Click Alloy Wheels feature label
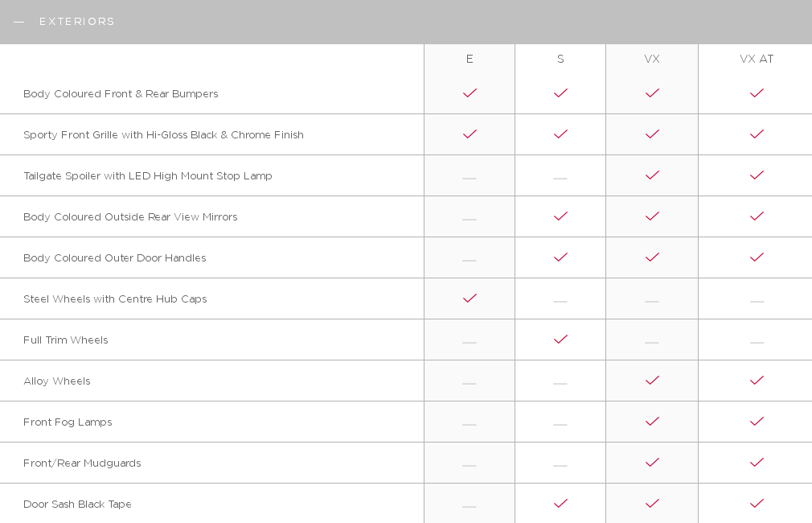Image resolution: width=812 pixels, height=523 pixels. (x=57, y=381)
